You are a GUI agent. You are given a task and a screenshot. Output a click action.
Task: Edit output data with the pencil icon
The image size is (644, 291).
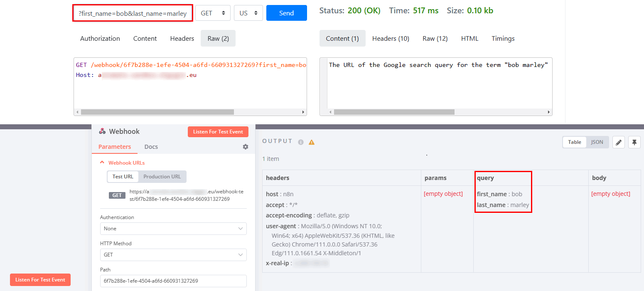(618, 142)
